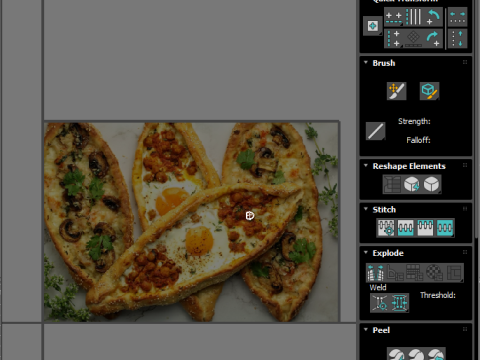Click the Stitch to Average icon
This screenshot has width=480, height=360.
(x=406, y=228)
